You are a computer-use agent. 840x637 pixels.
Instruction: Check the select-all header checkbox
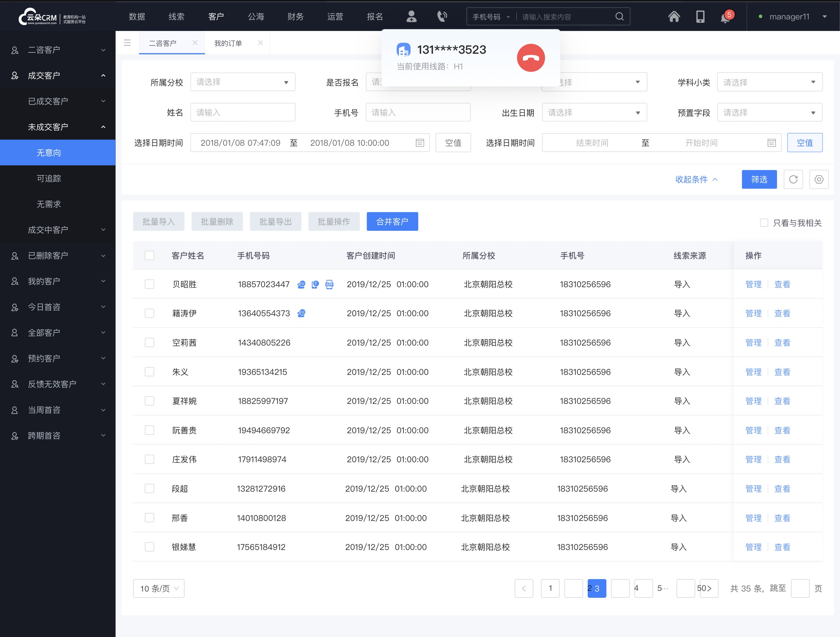click(x=149, y=255)
